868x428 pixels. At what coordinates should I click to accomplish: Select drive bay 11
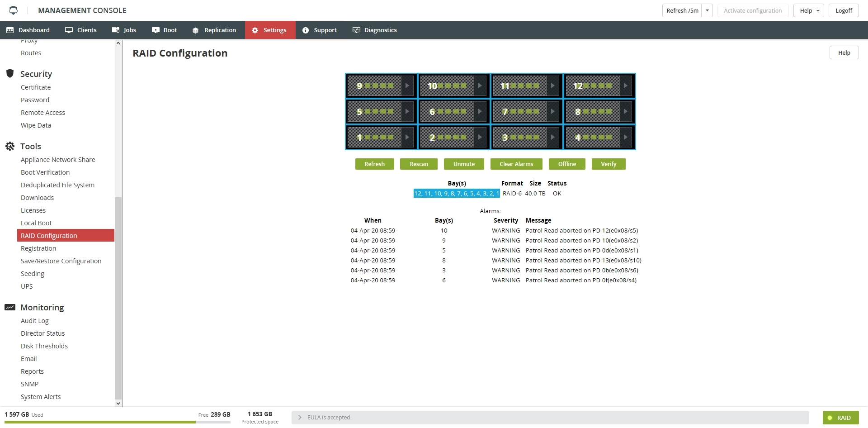[x=527, y=86]
